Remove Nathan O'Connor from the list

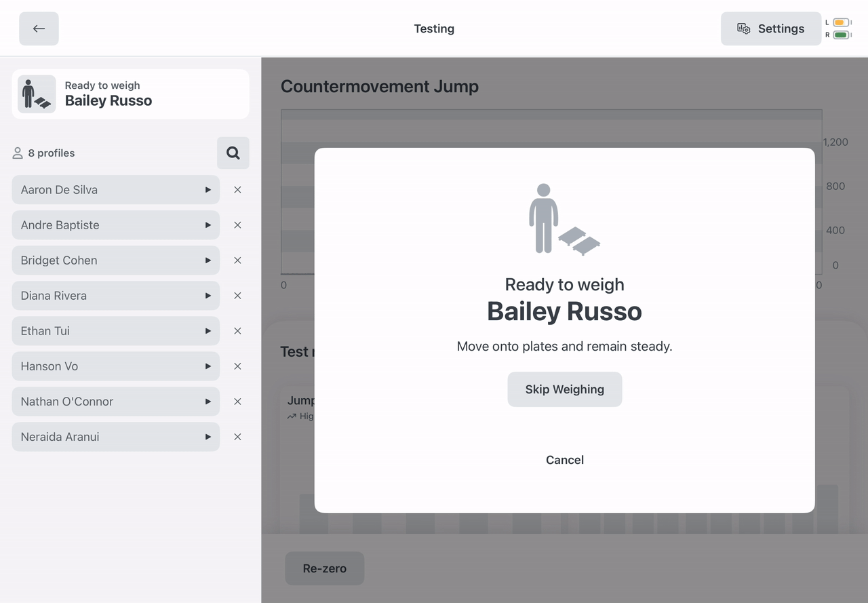237,402
